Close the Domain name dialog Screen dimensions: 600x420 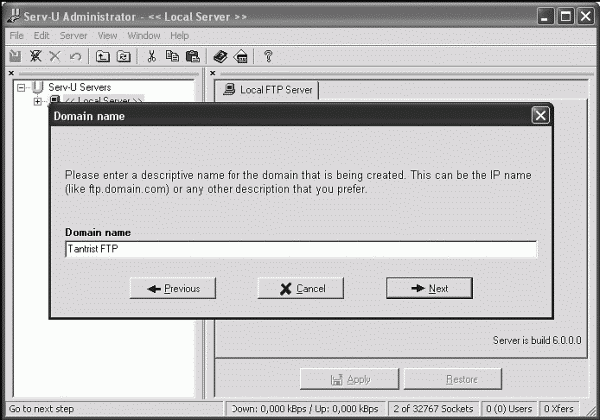pyautogui.click(x=540, y=115)
